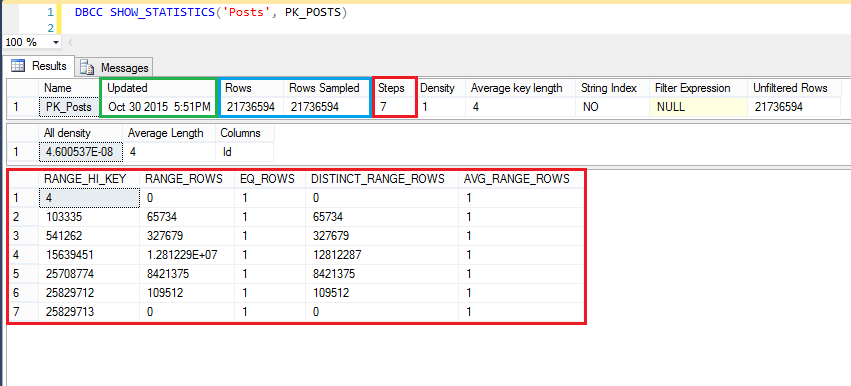The height and width of the screenshot is (386, 851).
Task: Click the Unfiltered Rows value 21736594
Action: (794, 107)
